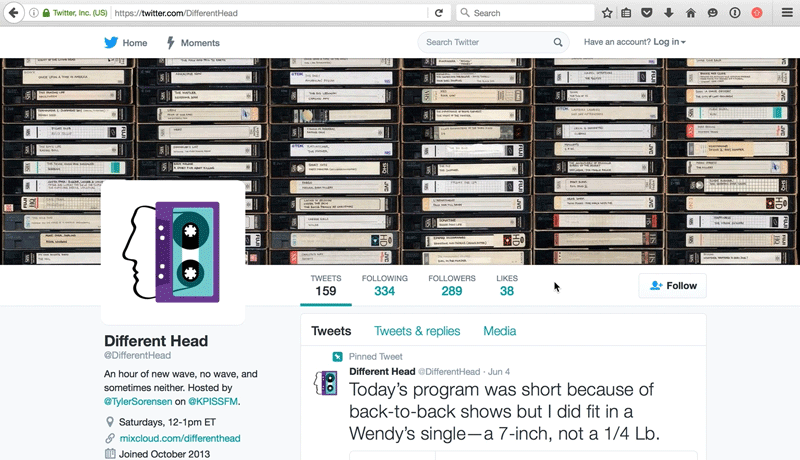Click @DifferentHead handle under profile name
Viewport: 800px width, 460px height.
(x=137, y=355)
